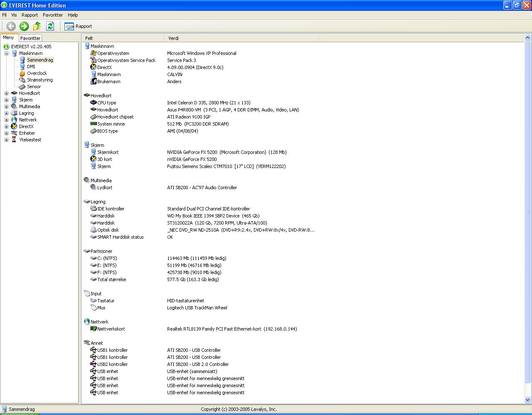532x415 pixels.
Task: Click the 3D kort icon
Action: click(94, 159)
